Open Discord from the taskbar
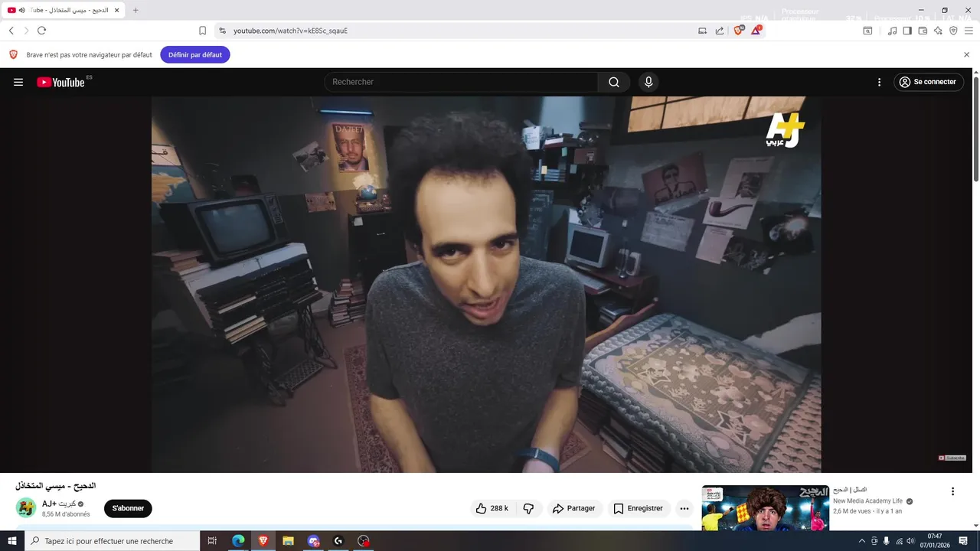Image resolution: width=980 pixels, height=551 pixels. pyautogui.click(x=313, y=541)
